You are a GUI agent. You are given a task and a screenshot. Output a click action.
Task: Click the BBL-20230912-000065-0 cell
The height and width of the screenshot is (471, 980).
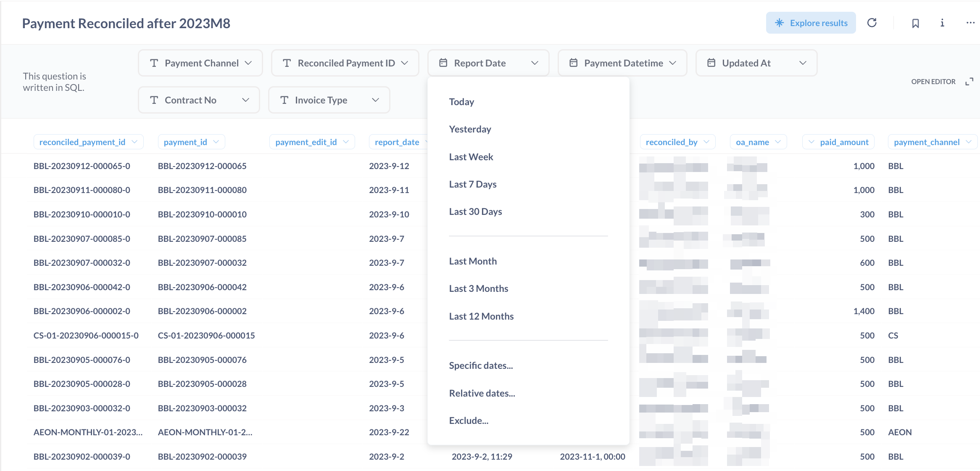click(x=82, y=166)
